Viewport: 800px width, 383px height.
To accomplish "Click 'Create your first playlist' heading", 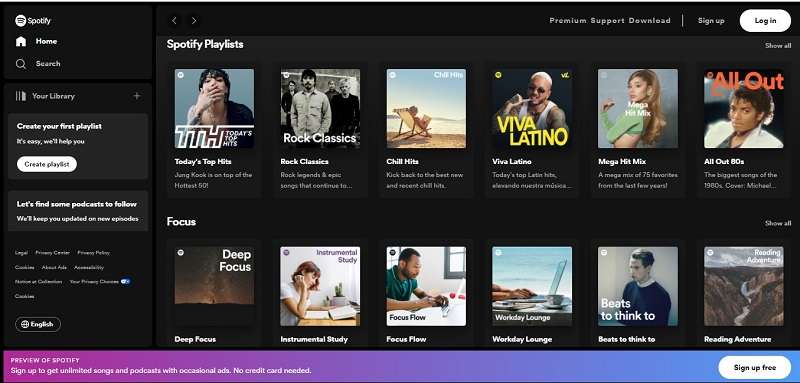I will click(59, 126).
